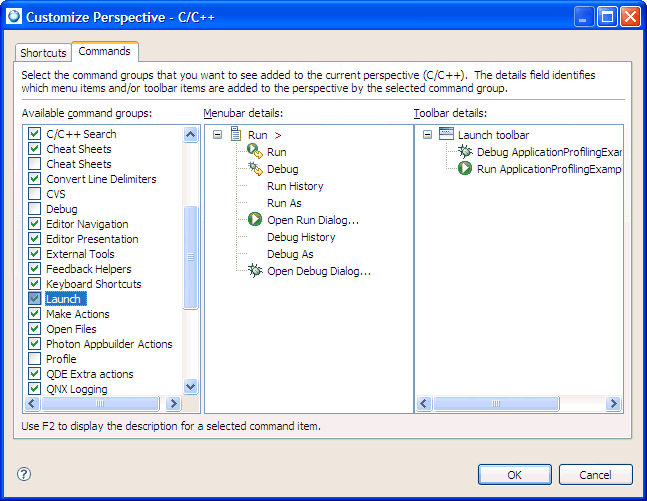Click the Debug ApplicationProfiling icon in Toolbar details

point(465,152)
